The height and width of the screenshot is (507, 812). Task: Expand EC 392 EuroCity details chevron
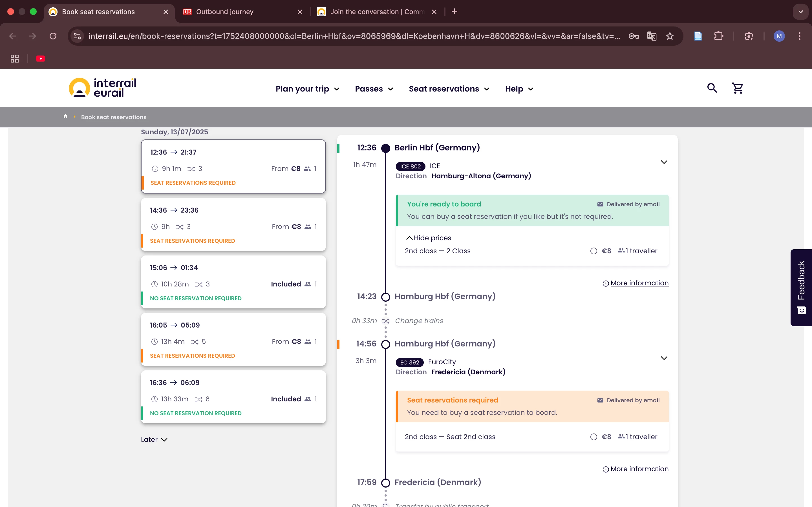point(664,358)
